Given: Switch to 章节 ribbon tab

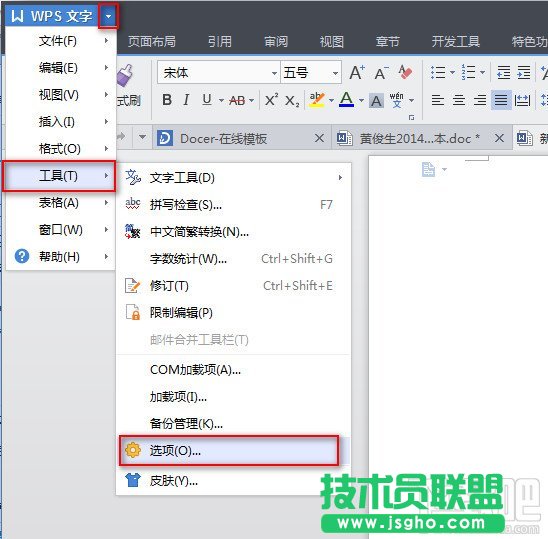Looking at the screenshot, I should [388, 42].
